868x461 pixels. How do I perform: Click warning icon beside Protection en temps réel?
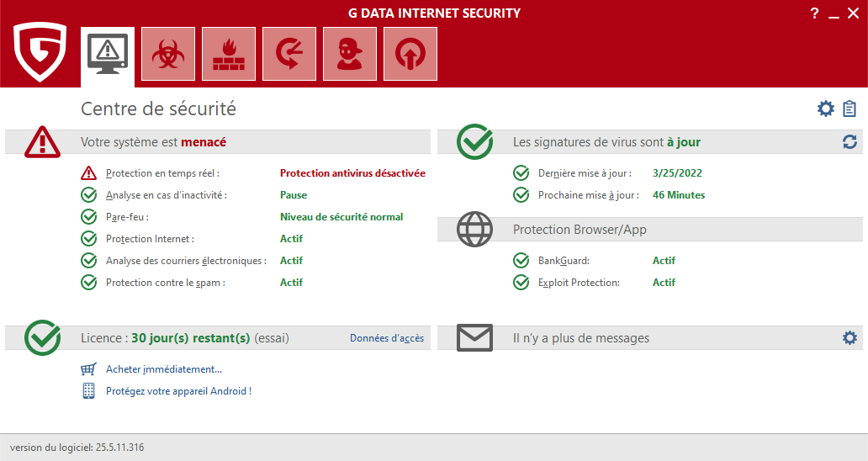88,173
